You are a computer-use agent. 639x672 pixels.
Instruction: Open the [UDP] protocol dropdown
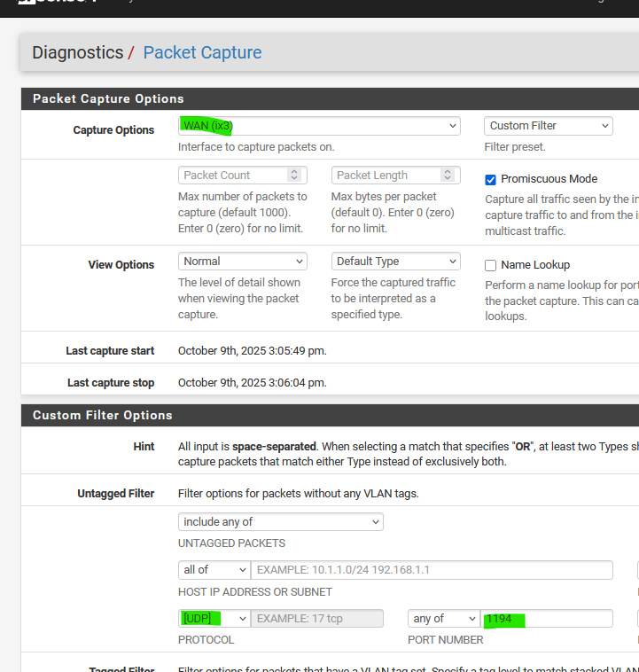[214, 619]
